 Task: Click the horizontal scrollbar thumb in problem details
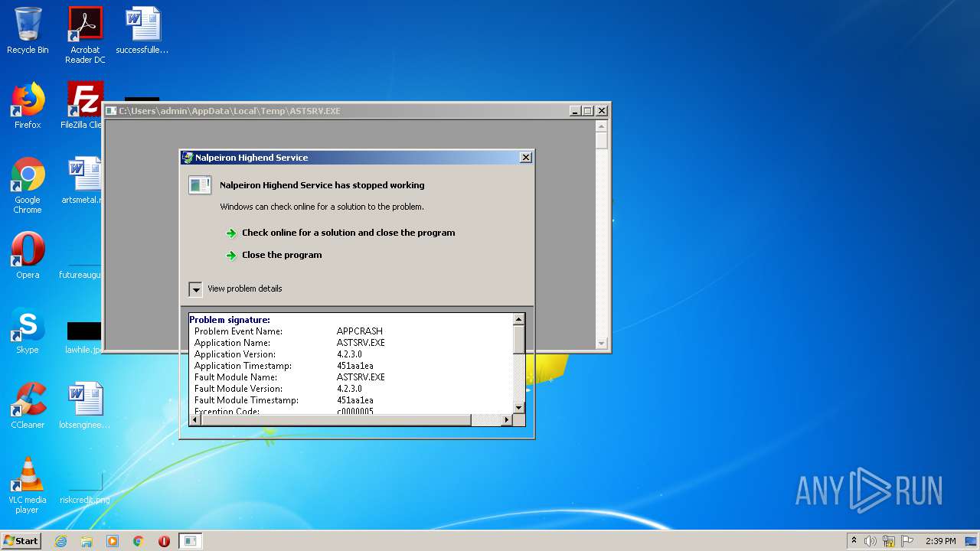coord(336,420)
